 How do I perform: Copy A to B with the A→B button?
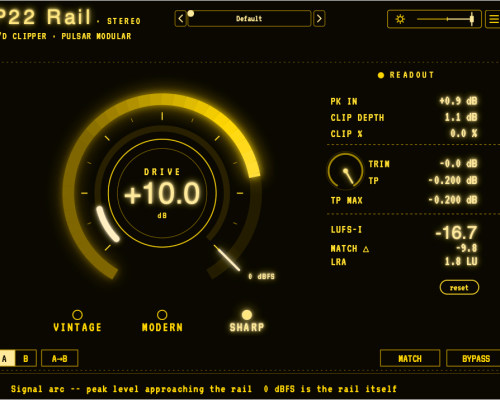60,358
